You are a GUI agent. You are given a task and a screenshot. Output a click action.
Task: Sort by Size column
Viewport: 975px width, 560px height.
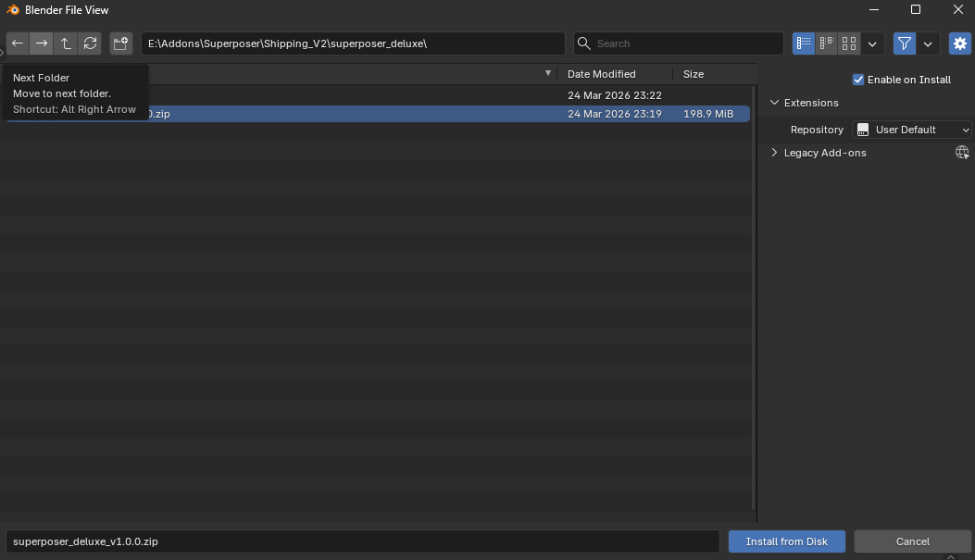pyautogui.click(x=694, y=74)
